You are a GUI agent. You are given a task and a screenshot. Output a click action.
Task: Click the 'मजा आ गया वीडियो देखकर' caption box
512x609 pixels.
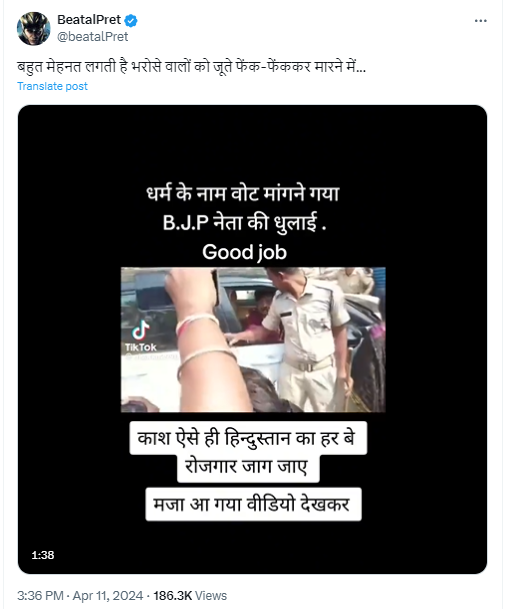click(x=253, y=504)
